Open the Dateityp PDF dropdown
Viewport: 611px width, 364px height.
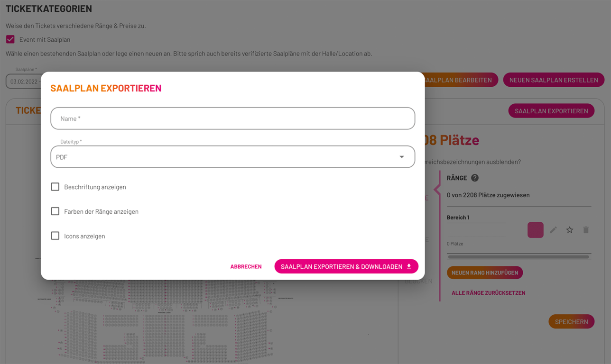[x=233, y=157]
